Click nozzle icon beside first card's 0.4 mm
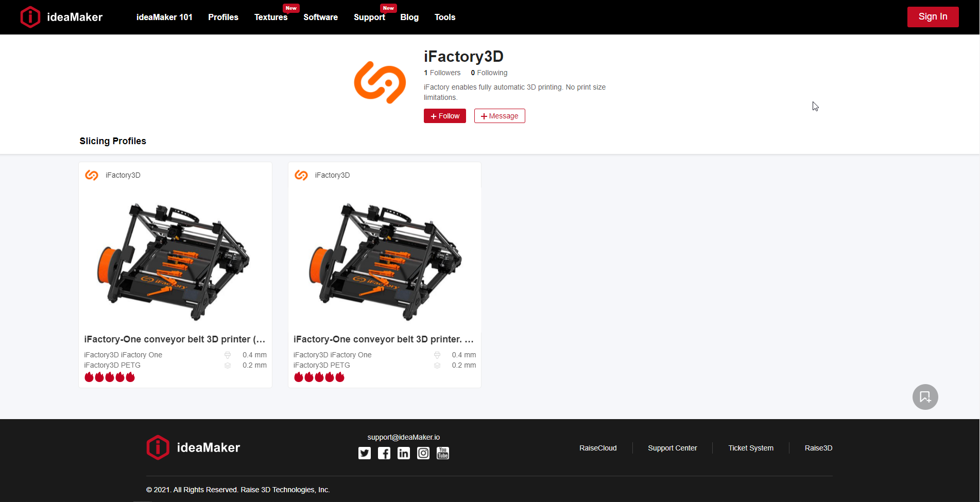The height and width of the screenshot is (502, 980). pos(228,355)
